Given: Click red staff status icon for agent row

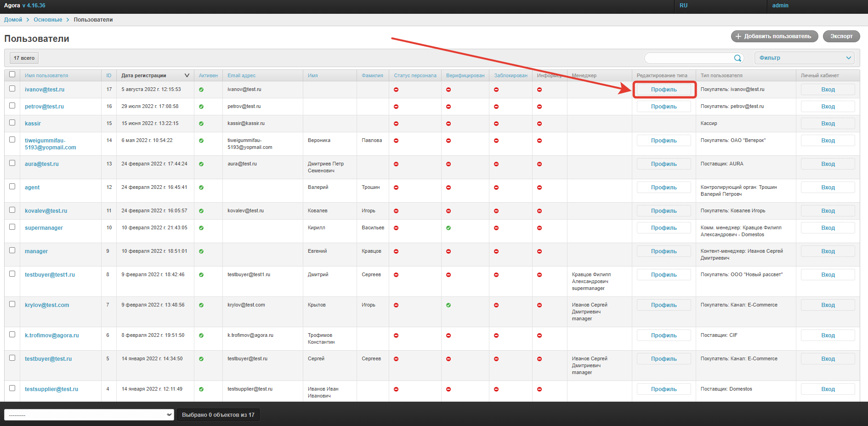Looking at the screenshot, I should click(x=396, y=187).
